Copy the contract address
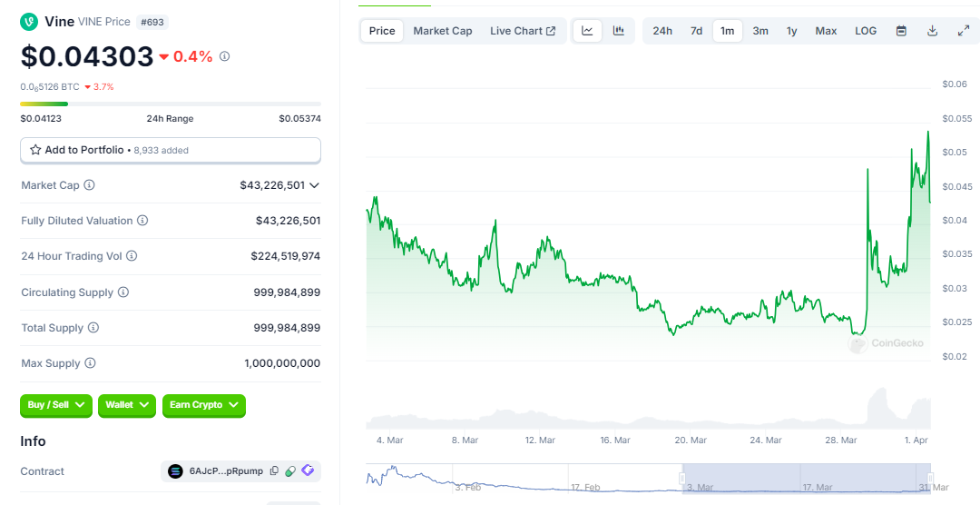980x505 pixels. coord(274,471)
